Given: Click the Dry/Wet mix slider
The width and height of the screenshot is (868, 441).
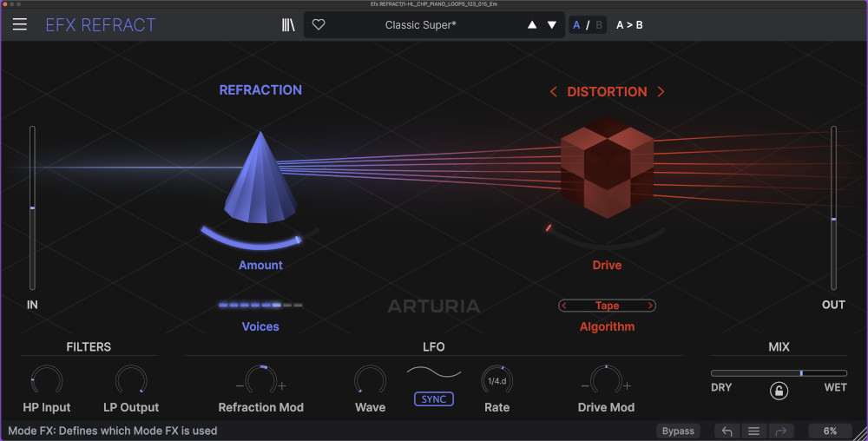Looking at the screenshot, I should (779, 373).
